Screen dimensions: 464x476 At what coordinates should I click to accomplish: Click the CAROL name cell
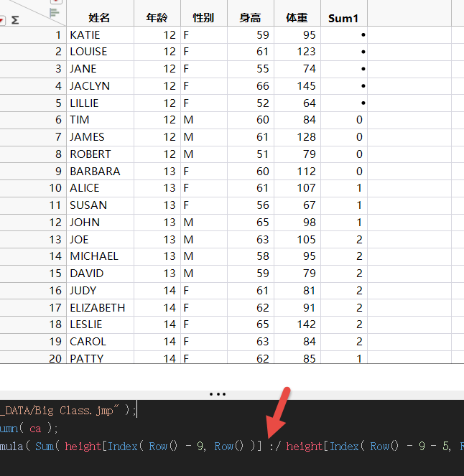pos(100,342)
